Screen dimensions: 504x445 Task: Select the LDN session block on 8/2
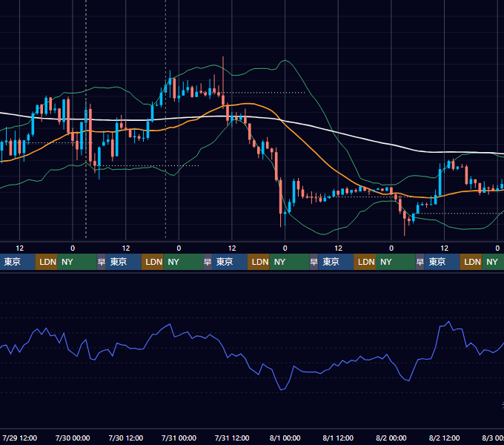coord(471,262)
